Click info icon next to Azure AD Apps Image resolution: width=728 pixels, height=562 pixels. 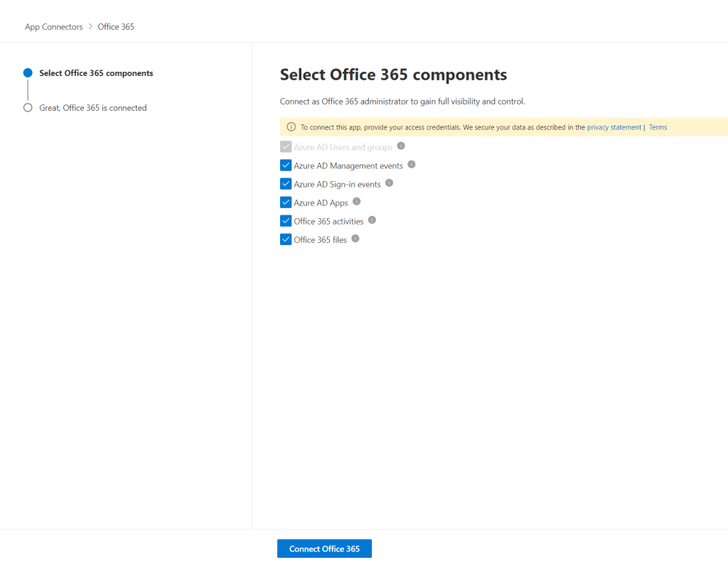[x=357, y=202]
